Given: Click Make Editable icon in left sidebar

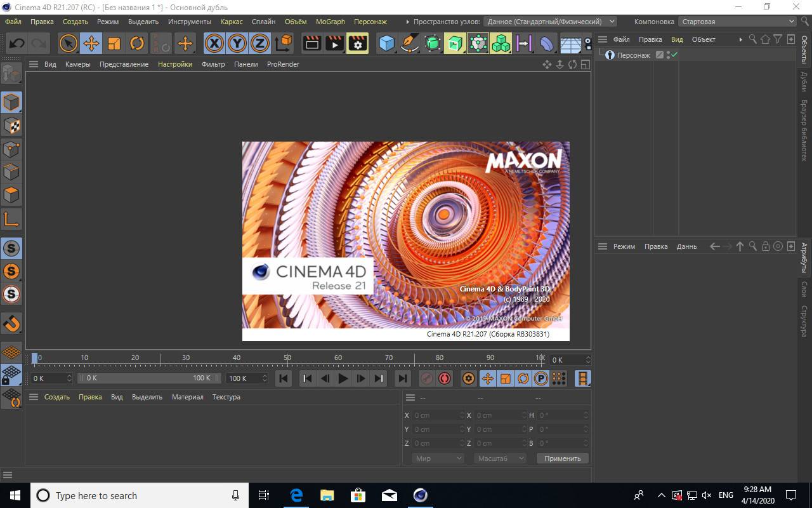Looking at the screenshot, I should (11, 74).
